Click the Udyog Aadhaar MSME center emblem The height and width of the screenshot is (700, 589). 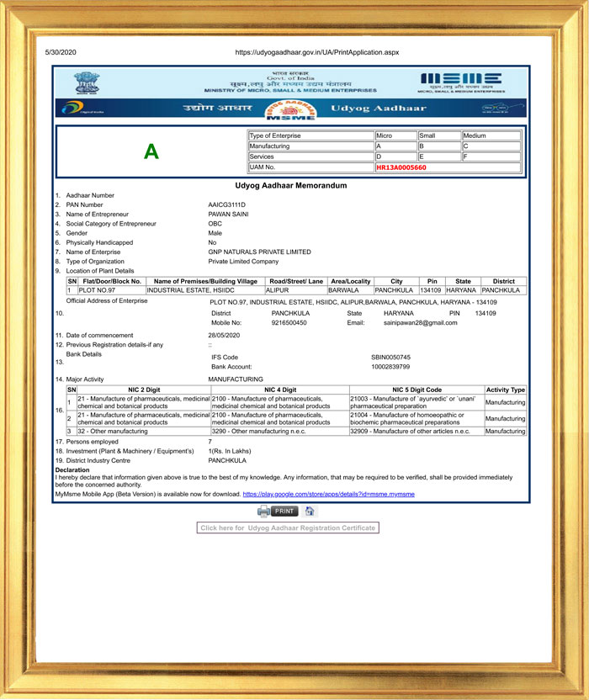pyautogui.click(x=290, y=110)
